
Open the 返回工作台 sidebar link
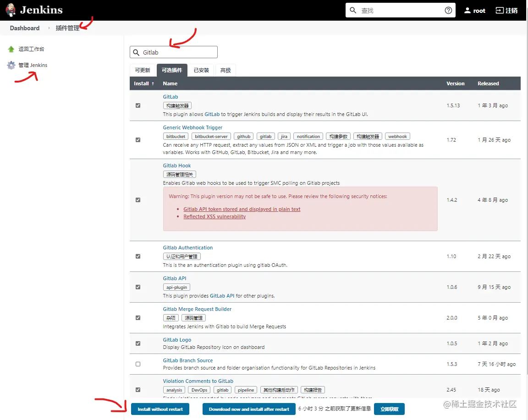point(31,49)
